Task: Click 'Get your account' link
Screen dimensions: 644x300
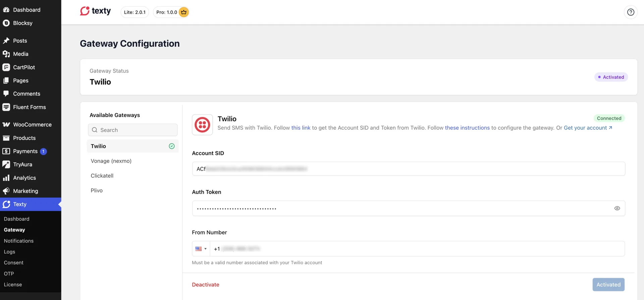Action: (x=588, y=128)
